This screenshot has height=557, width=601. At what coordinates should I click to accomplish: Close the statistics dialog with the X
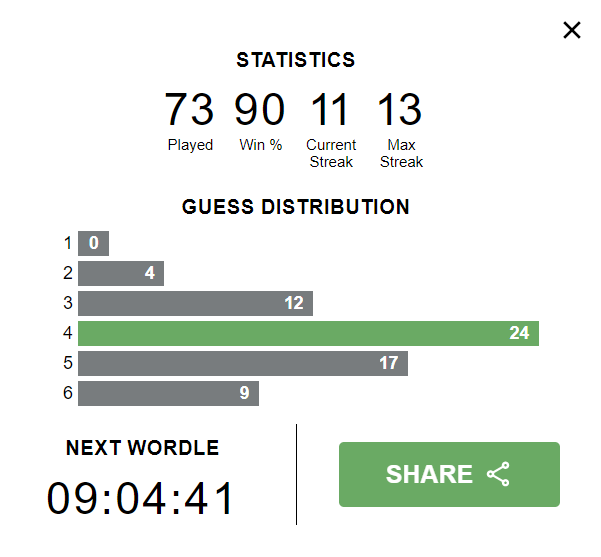(571, 30)
